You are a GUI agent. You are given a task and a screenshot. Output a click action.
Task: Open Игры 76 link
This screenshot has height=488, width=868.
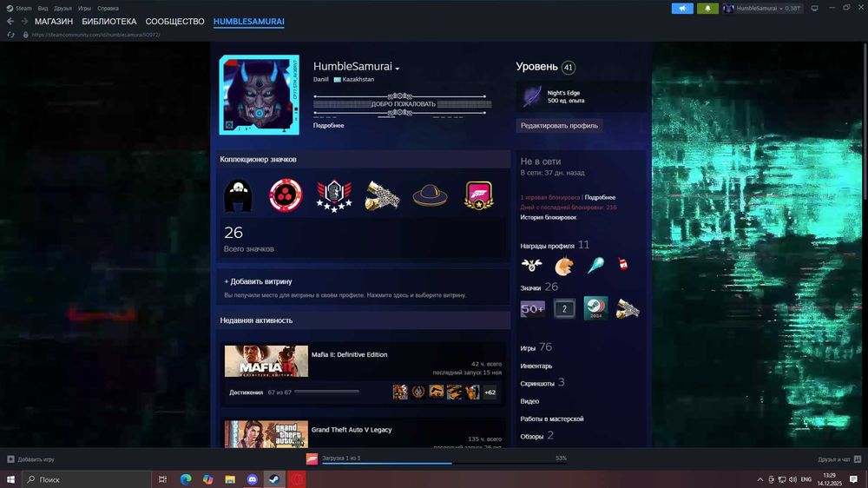(x=536, y=347)
